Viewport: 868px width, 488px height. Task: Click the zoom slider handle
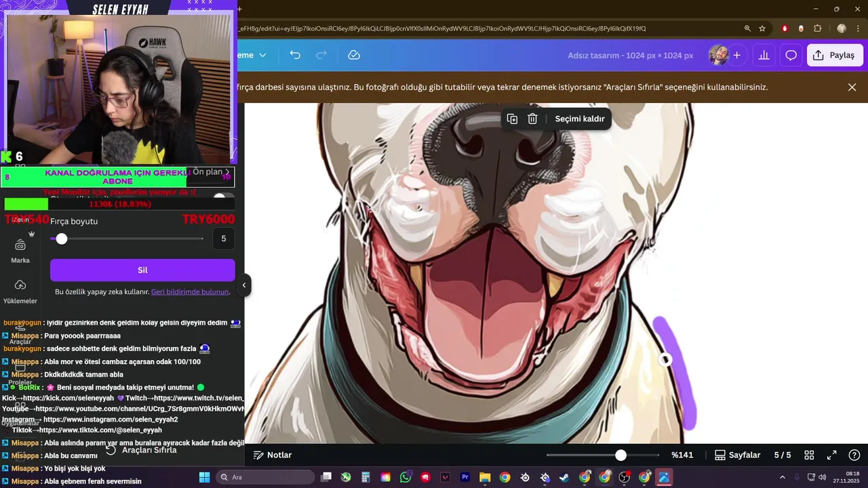pos(621,455)
